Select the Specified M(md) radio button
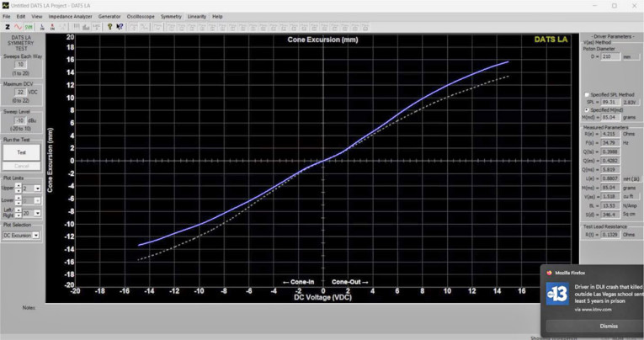Screen dimensions: 644x340 coord(587,109)
